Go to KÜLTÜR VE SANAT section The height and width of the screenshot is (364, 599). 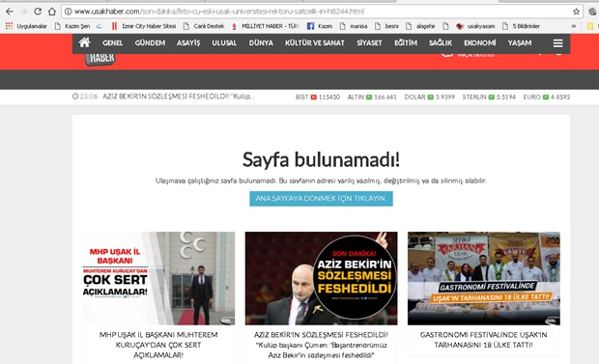[x=314, y=43]
